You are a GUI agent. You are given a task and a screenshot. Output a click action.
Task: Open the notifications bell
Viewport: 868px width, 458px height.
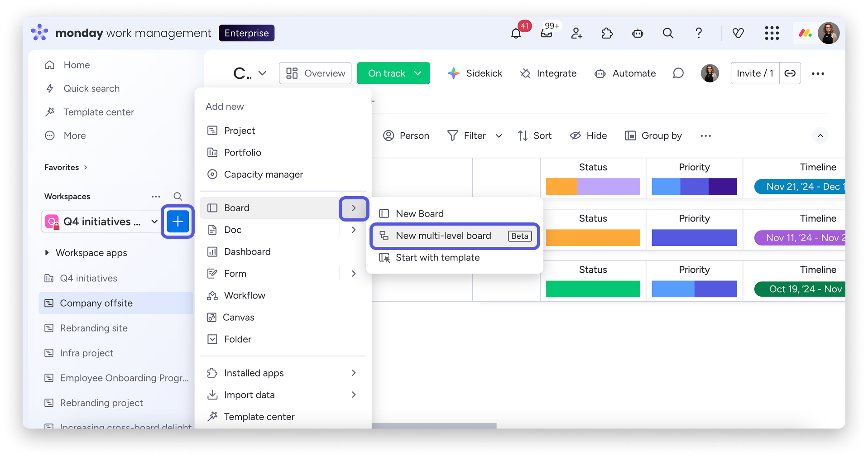click(x=516, y=33)
